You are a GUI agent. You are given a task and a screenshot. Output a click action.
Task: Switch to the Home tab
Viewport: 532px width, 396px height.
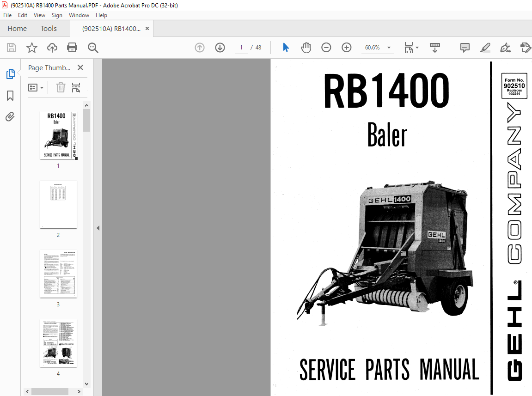point(17,29)
